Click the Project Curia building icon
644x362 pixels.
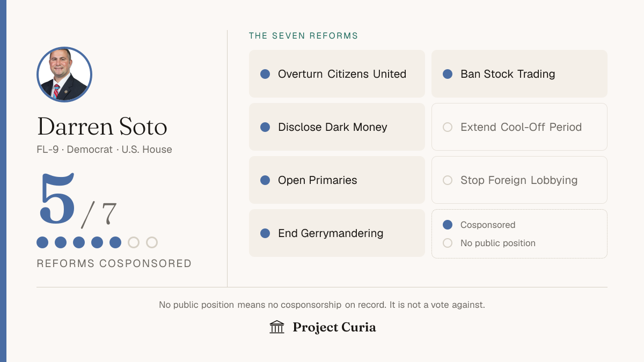(x=277, y=327)
